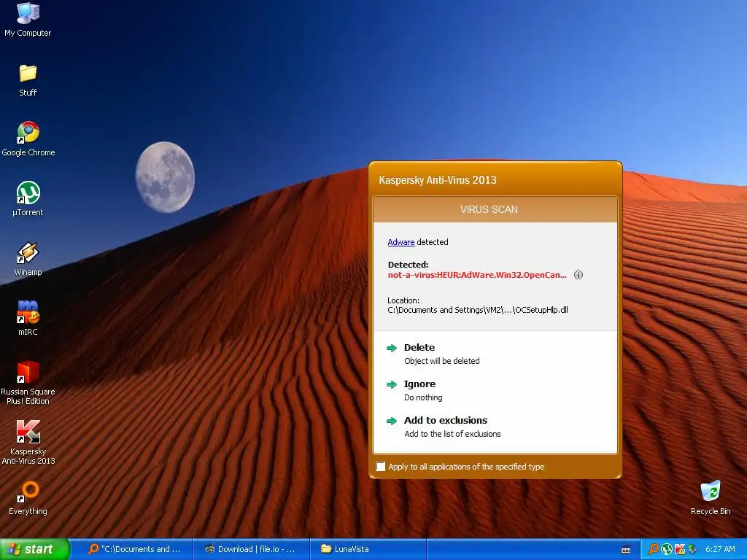Open the Windows start menu
The image size is (747, 560).
click(x=35, y=549)
